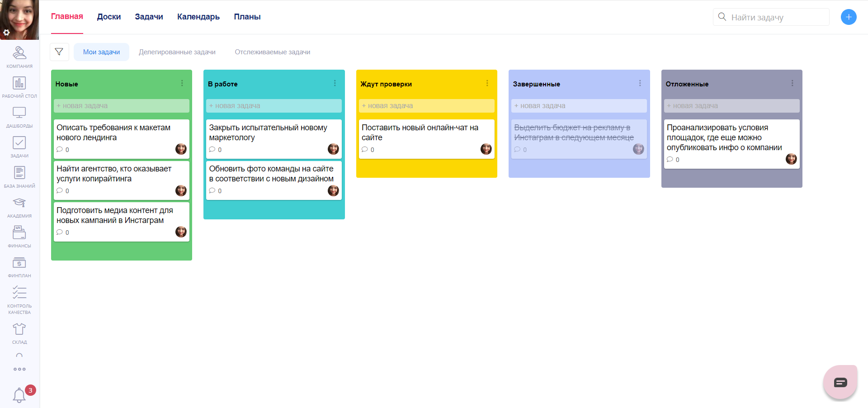Click the Найти задачу search field

pyautogui.click(x=771, y=17)
